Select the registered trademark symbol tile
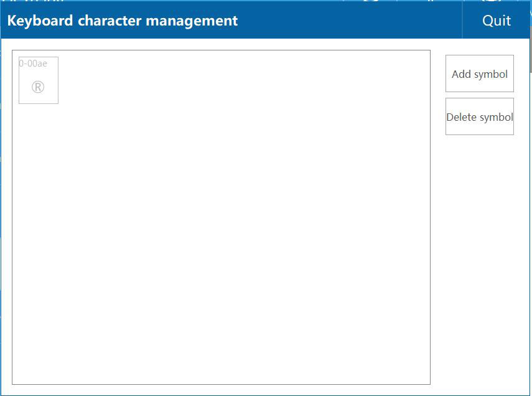 tap(39, 80)
